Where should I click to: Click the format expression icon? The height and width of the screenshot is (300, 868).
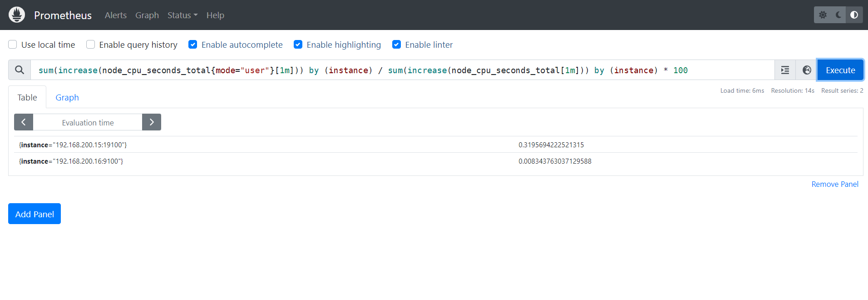785,70
